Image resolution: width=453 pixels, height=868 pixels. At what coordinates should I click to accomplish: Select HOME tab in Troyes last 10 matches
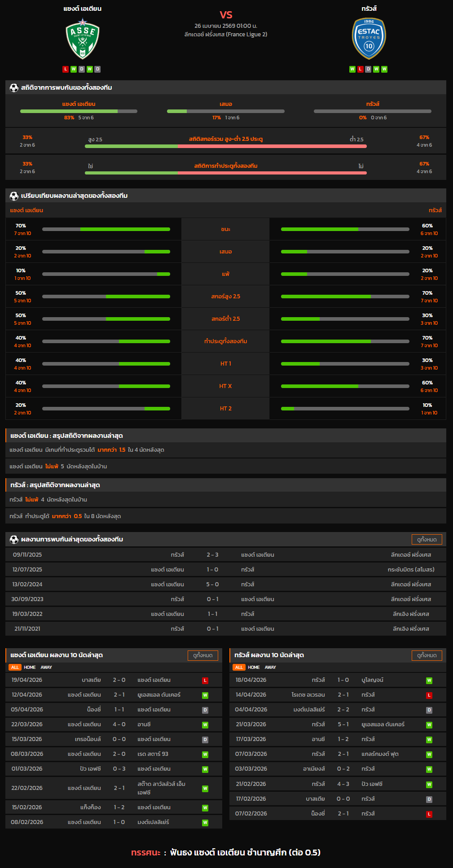254,667
